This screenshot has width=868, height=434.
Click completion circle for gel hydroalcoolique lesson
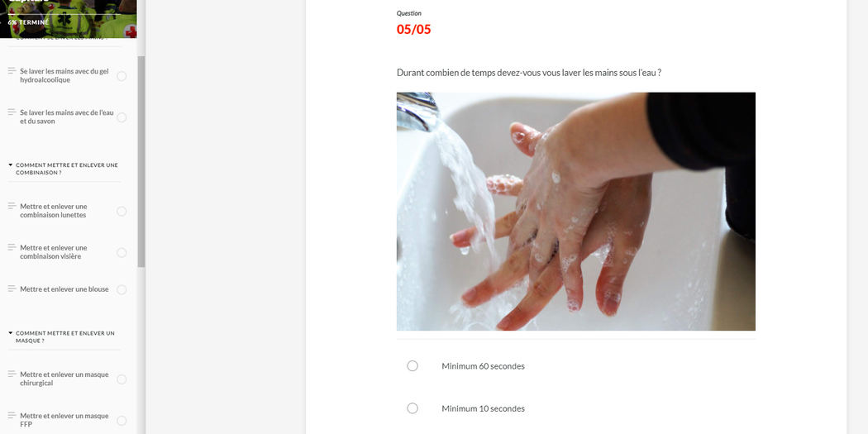click(x=122, y=76)
